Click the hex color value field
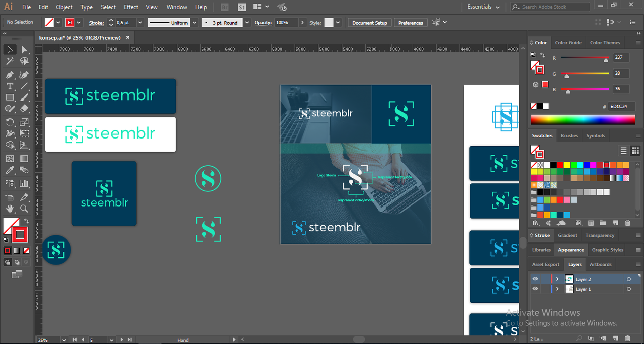The height and width of the screenshot is (344, 644). pos(622,107)
